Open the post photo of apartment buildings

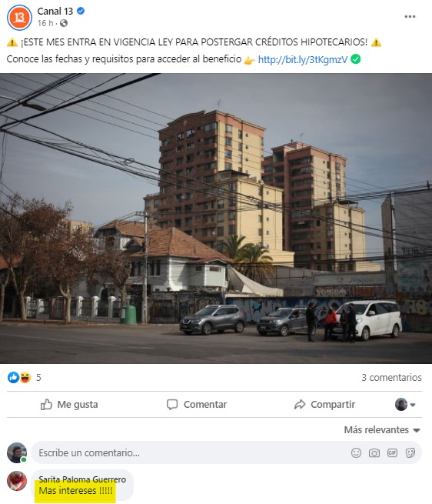(216, 219)
